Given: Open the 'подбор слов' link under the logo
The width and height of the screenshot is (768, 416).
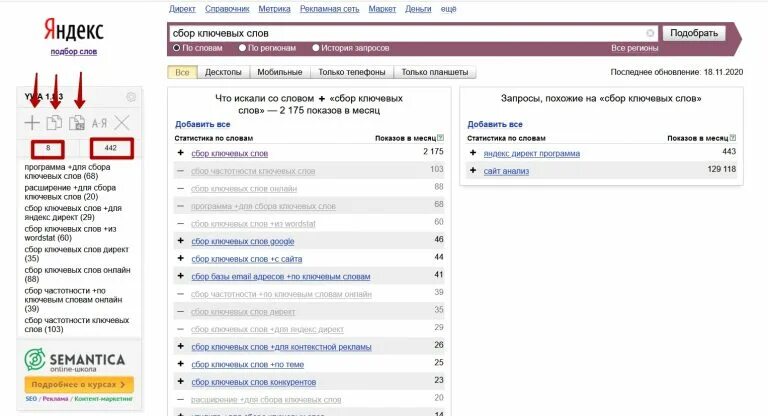Looking at the screenshot, I should point(74,51).
